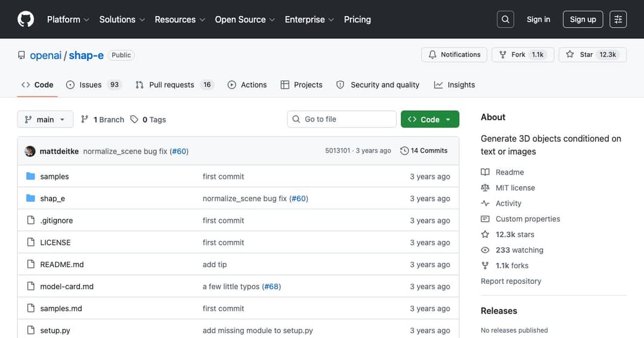
Task: Click the history clock icon beside 14 Commits
Action: tap(404, 151)
